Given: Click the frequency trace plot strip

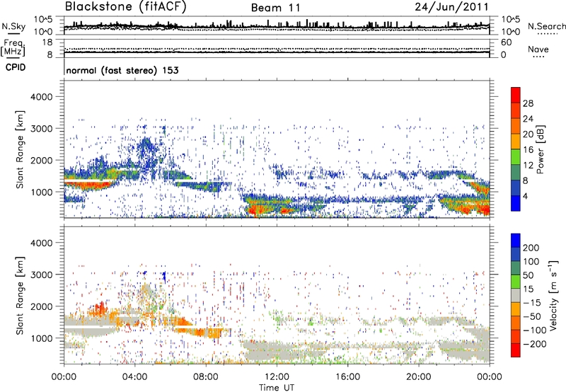Looking at the screenshot, I should pos(277,48).
